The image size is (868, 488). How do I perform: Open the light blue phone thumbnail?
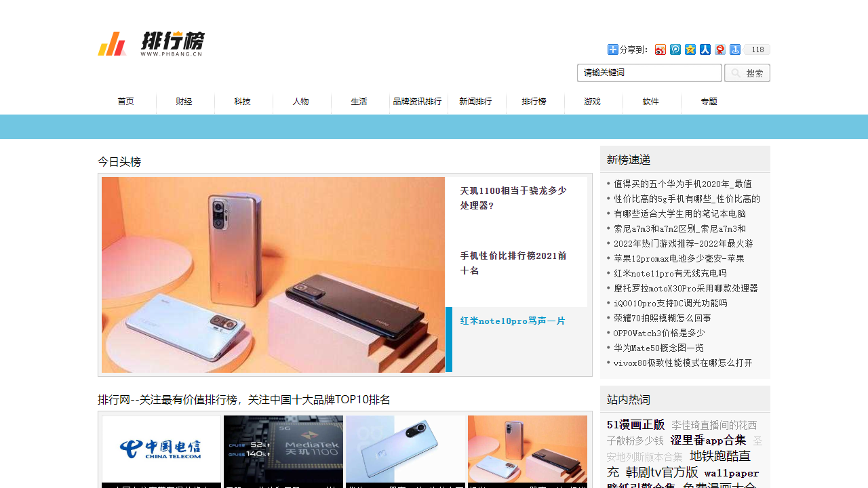(x=406, y=449)
